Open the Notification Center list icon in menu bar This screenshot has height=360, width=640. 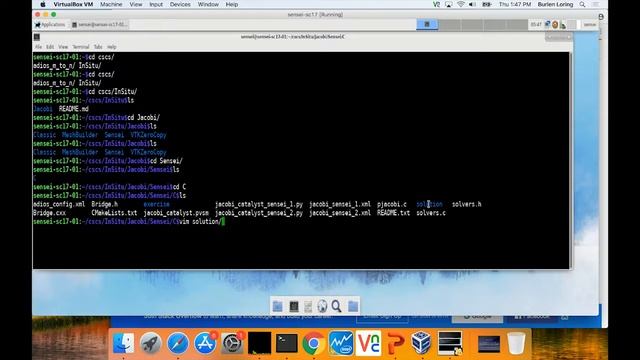tap(596, 4)
